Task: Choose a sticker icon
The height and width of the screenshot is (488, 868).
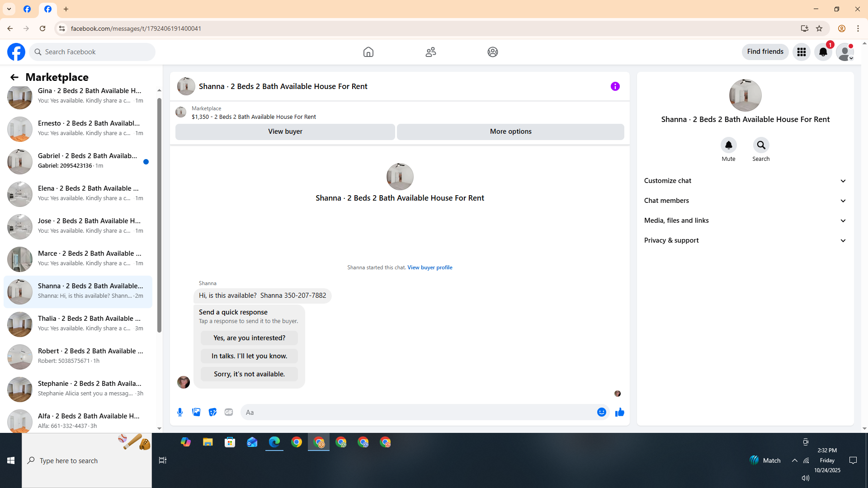Action: pos(212,412)
